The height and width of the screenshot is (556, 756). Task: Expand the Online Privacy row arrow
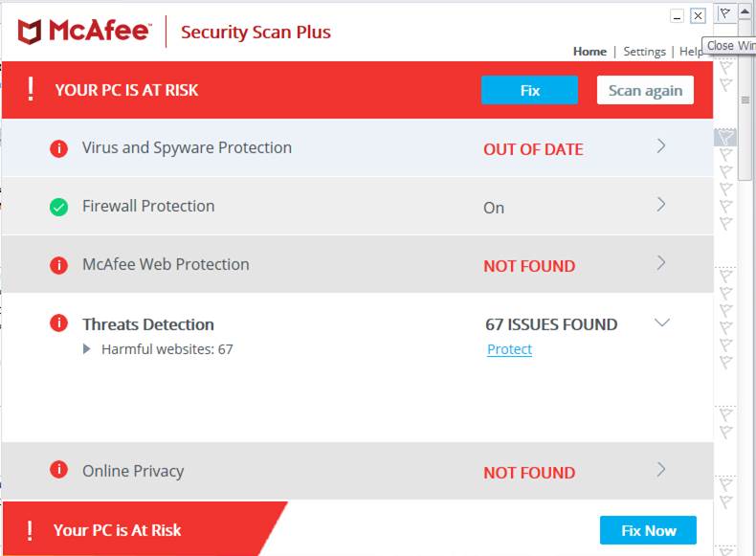coord(660,470)
